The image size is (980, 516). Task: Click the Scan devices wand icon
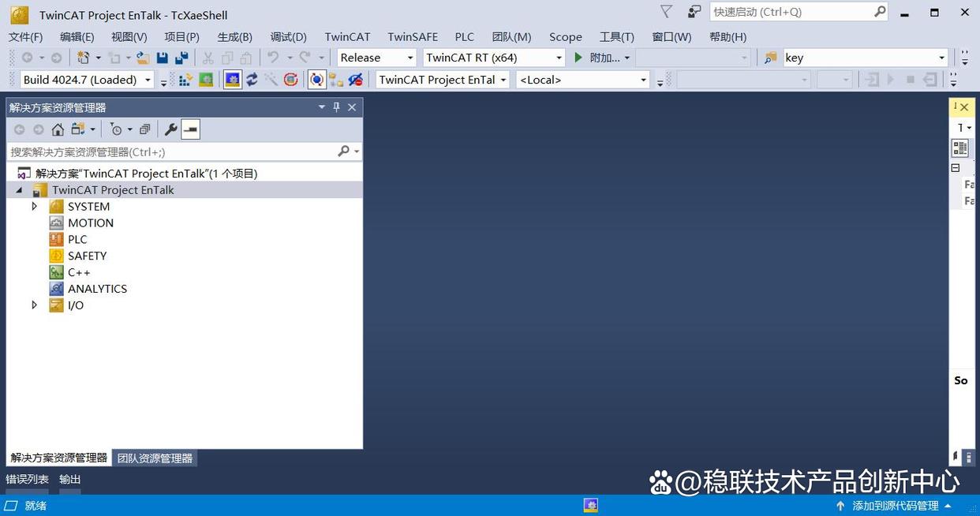271,80
